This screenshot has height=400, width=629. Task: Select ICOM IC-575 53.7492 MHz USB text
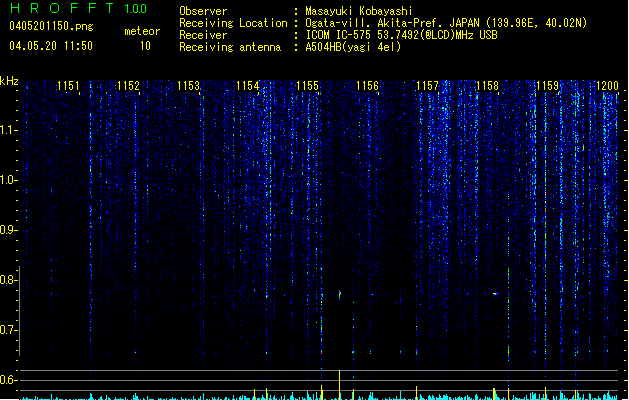tap(401, 35)
